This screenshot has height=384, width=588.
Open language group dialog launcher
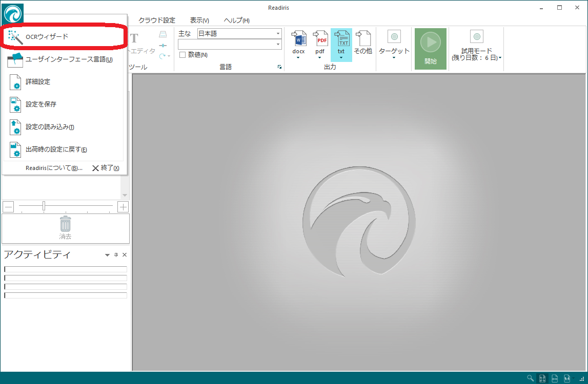pos(279,67)
